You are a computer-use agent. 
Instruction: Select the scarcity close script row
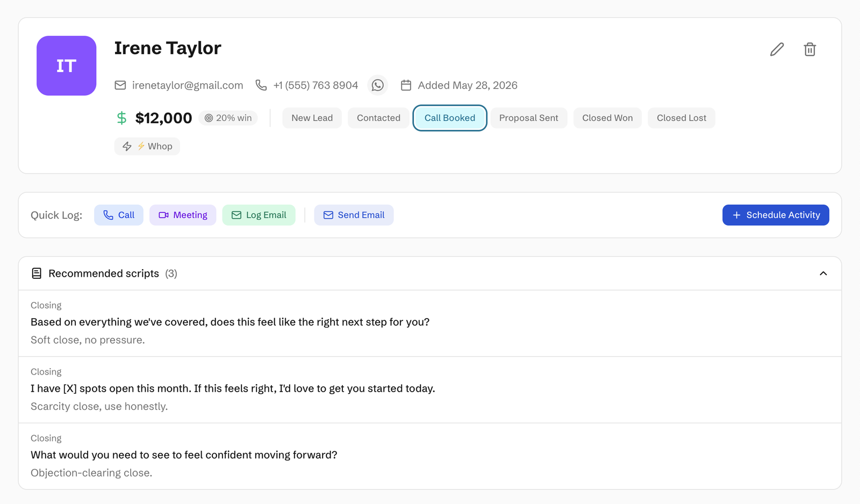pyautogui.click(x=430, y=390)
